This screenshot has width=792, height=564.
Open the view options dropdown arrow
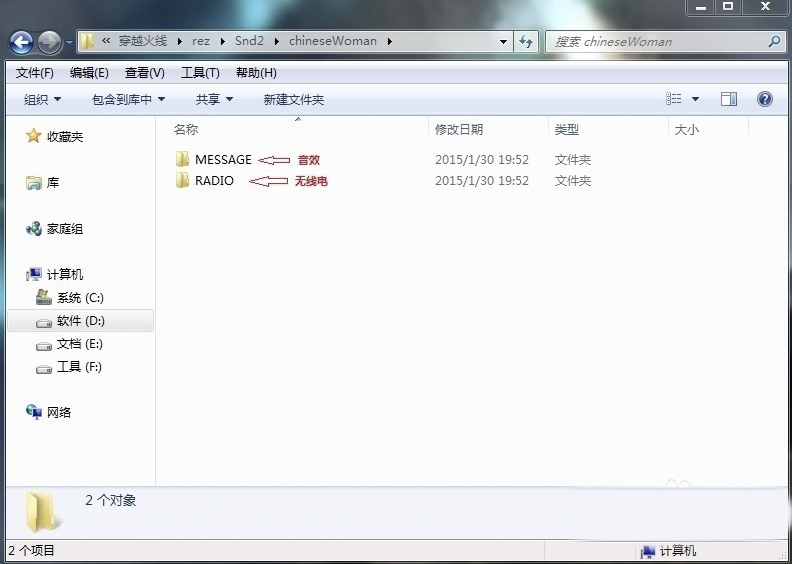pos(695,99)
